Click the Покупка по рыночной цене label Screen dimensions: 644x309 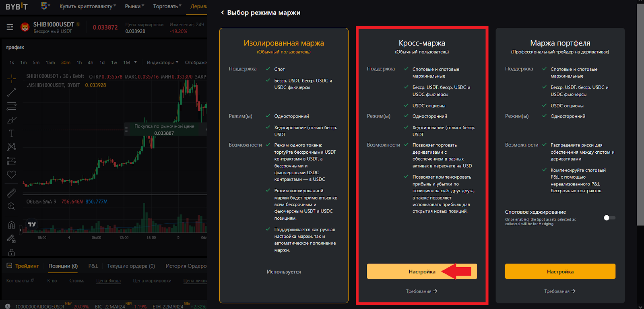[x=164, y=126]
